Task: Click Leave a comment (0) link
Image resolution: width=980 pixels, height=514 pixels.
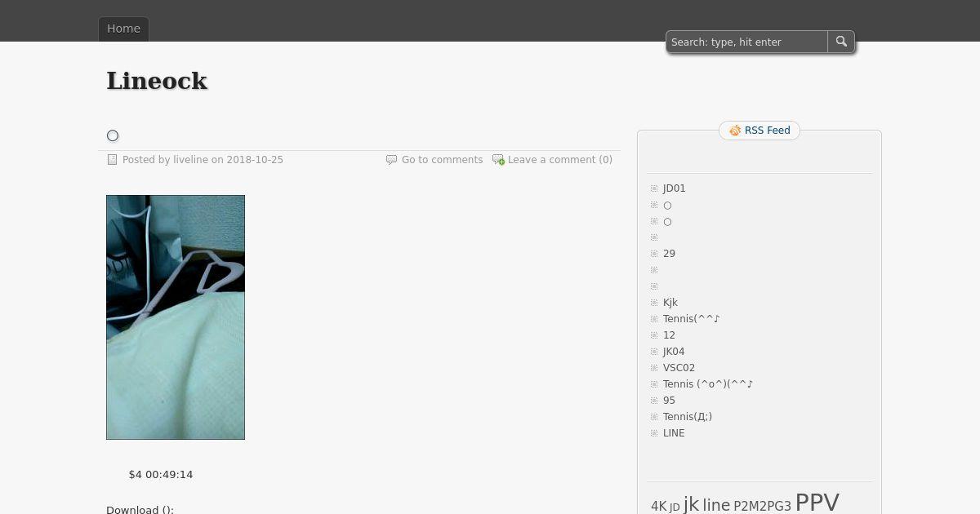Action: 560,160
